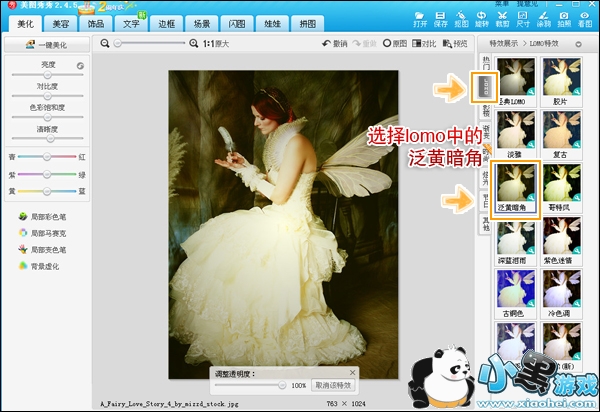
Task: Open an image with the 打开 icon
Action: click(x=420, y=20)
